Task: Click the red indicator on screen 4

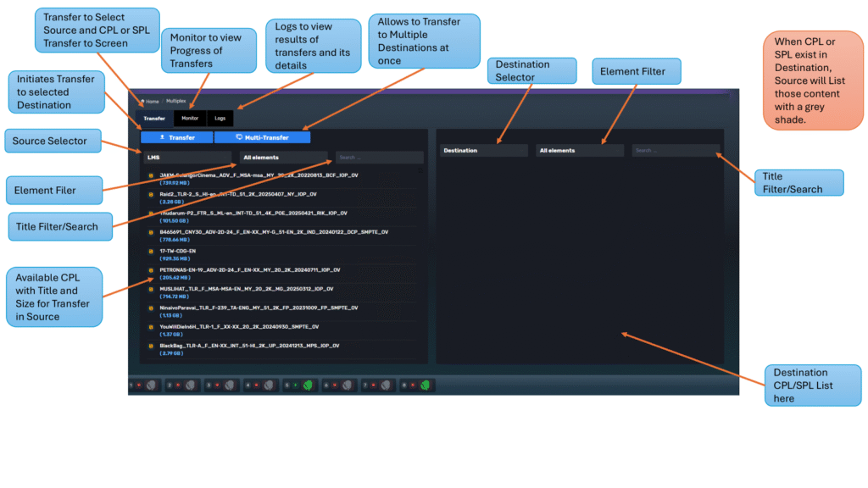Action: click(x=255, y=385)
